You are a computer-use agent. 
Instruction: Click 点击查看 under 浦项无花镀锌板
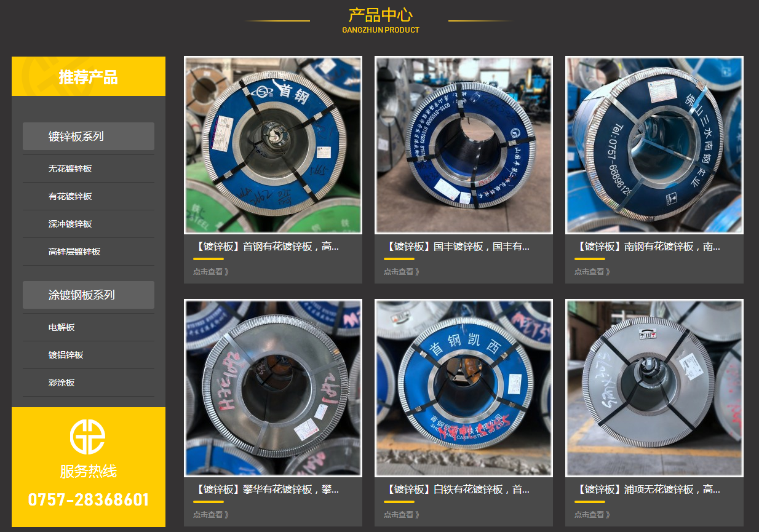pyautogui.click(x=592, y=514)
